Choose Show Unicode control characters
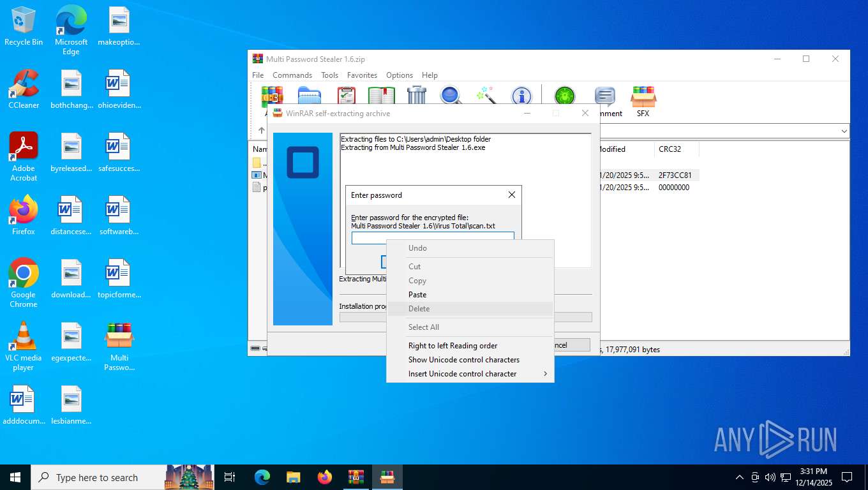The image size is (868, 490). [470, 360]
